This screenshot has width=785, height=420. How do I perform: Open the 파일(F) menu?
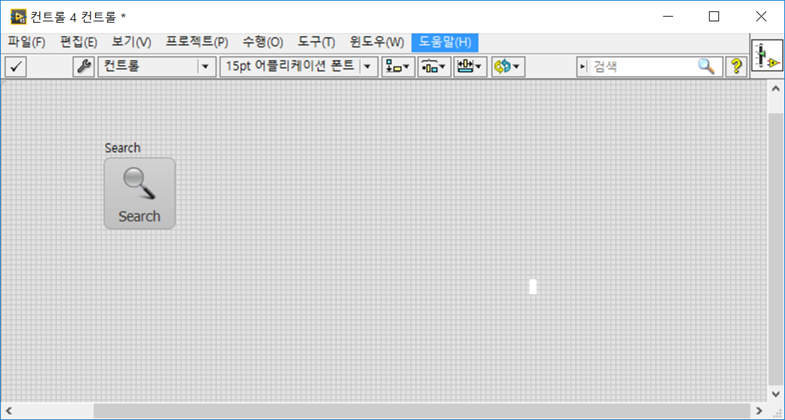click(26, 43)
